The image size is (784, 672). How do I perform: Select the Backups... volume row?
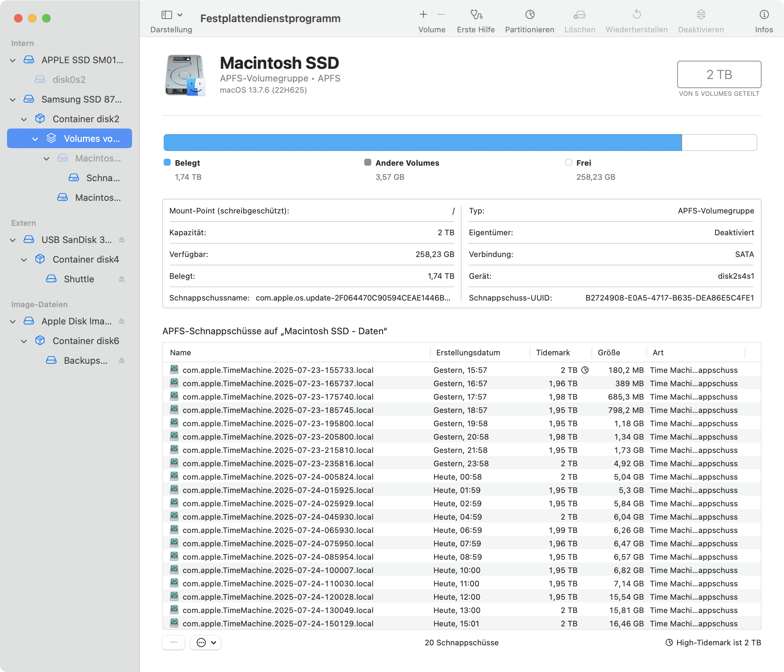69,360
